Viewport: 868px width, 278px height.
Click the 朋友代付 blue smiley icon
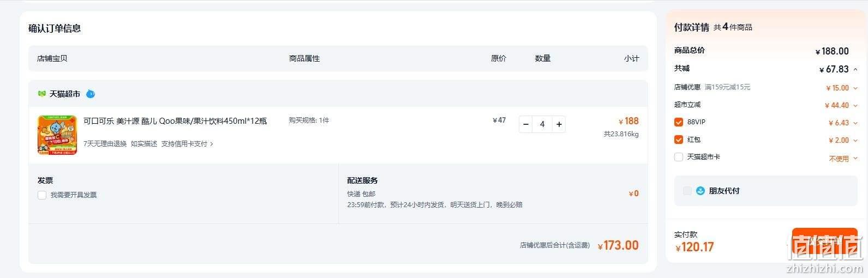coord(701,191)
